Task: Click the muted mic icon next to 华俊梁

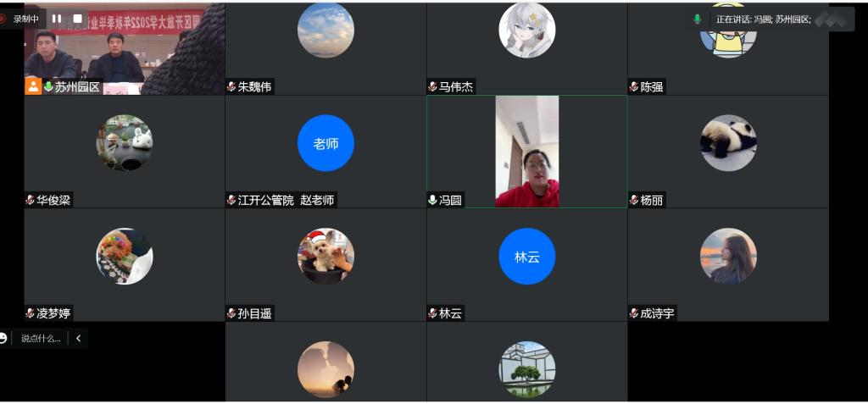Action: (x=31, y=200)
